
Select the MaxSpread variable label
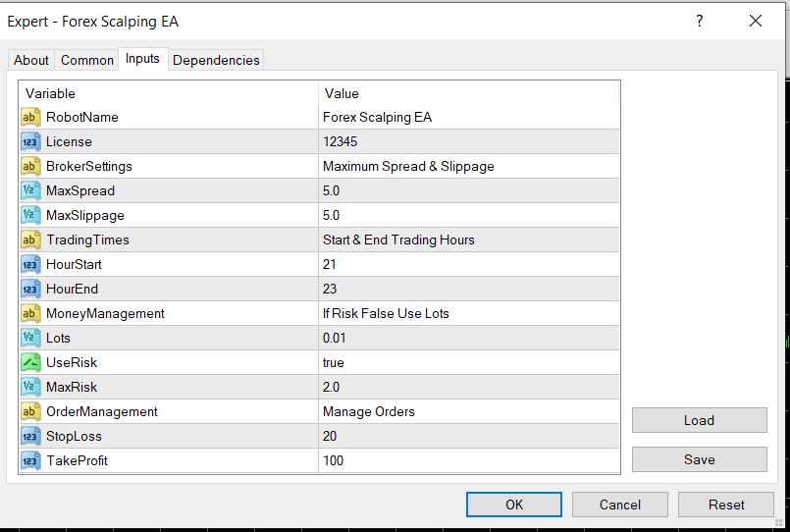pos(80,191)
